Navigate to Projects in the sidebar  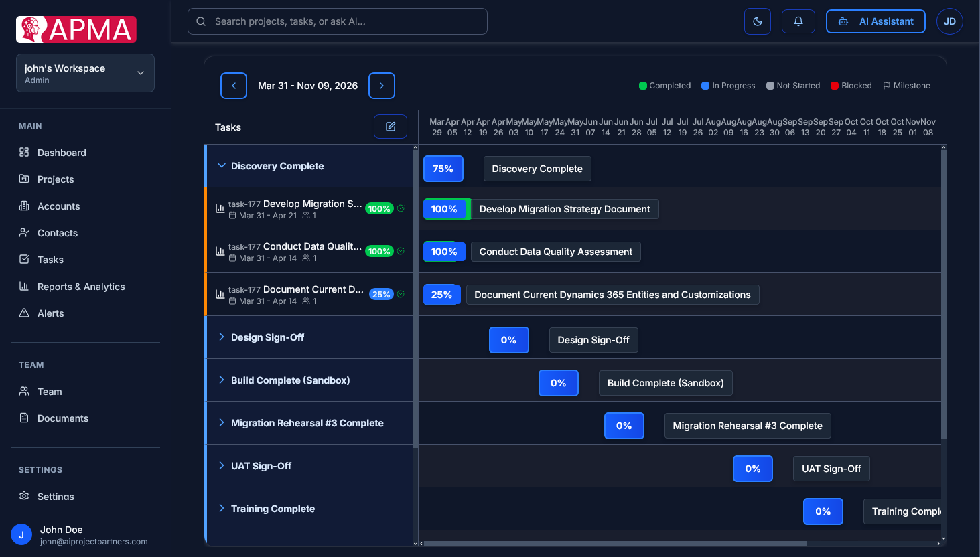(56, 179)
